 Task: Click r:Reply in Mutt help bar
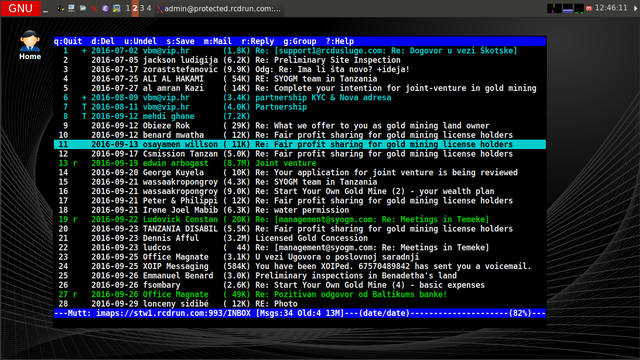pyautogui.click(x=258, y=41)
